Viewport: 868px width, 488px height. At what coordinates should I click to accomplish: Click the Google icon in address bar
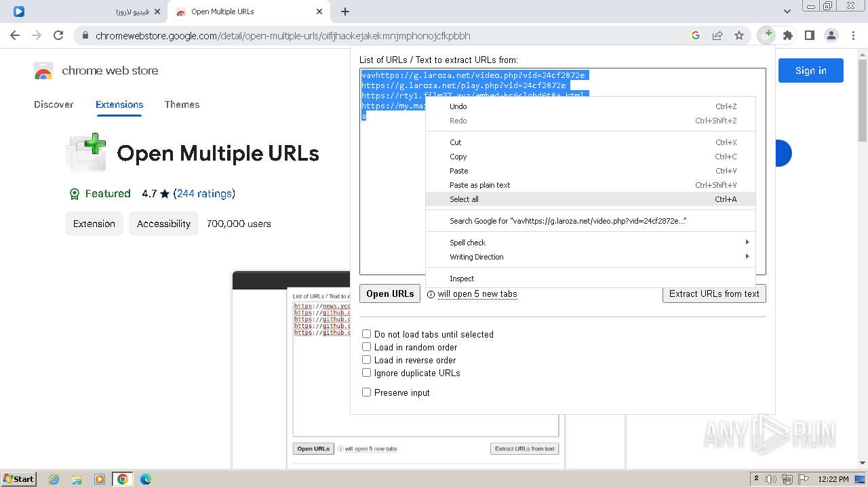pos(695,35)
